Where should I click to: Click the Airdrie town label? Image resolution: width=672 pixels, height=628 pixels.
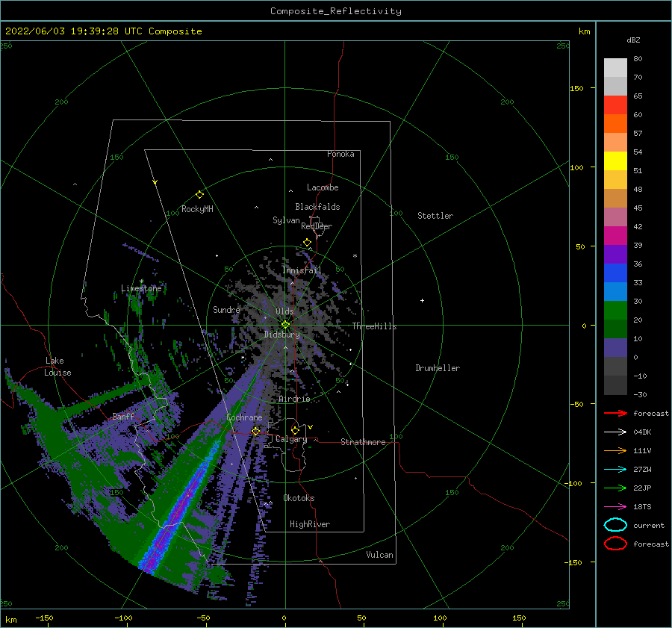point(294,399)
